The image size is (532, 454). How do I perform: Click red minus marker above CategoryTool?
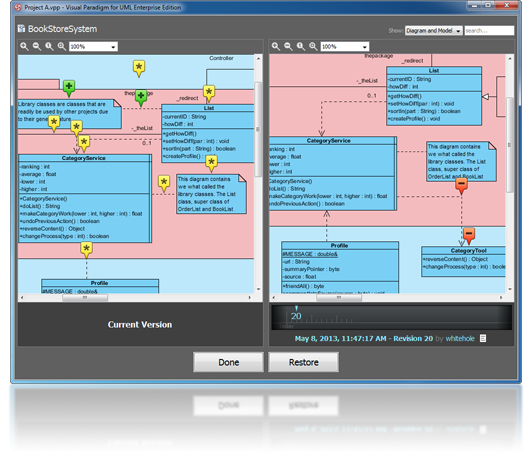point(469,235)
